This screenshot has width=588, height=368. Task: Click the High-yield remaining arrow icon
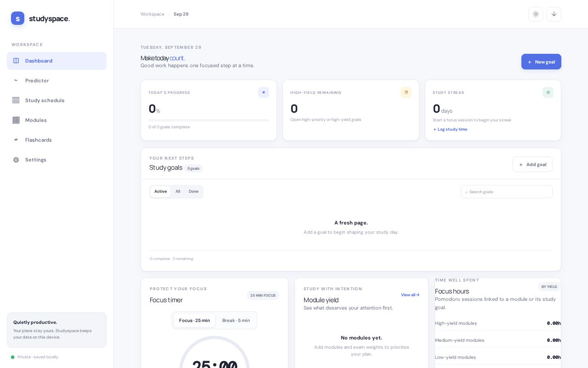406,92
